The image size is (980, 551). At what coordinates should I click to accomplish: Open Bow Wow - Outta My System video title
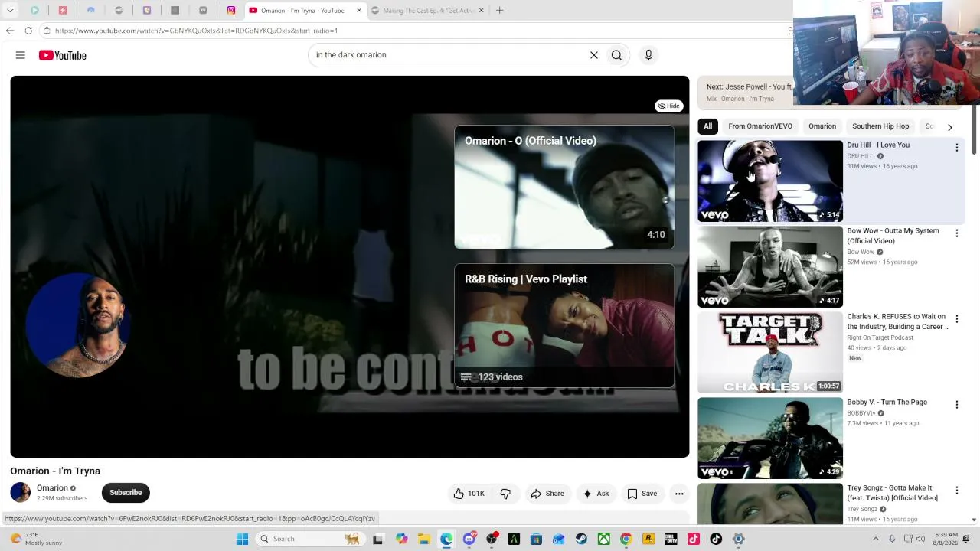click(x=893, y=236)
